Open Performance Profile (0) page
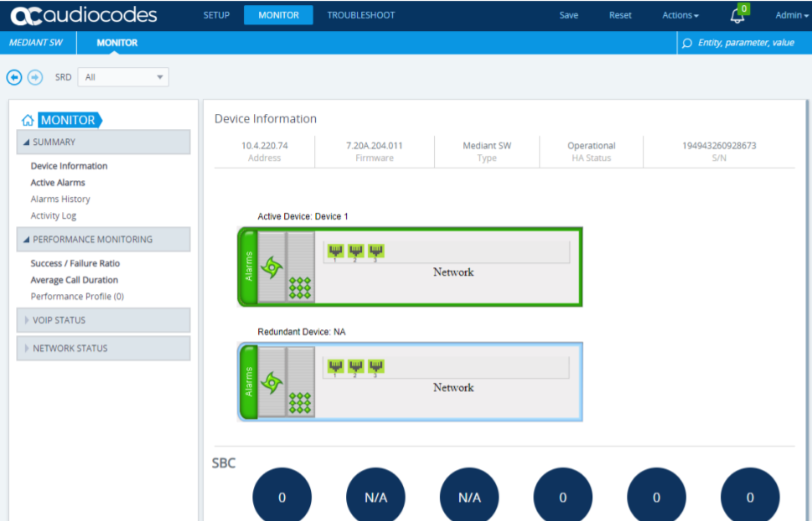 pos(77,297)
